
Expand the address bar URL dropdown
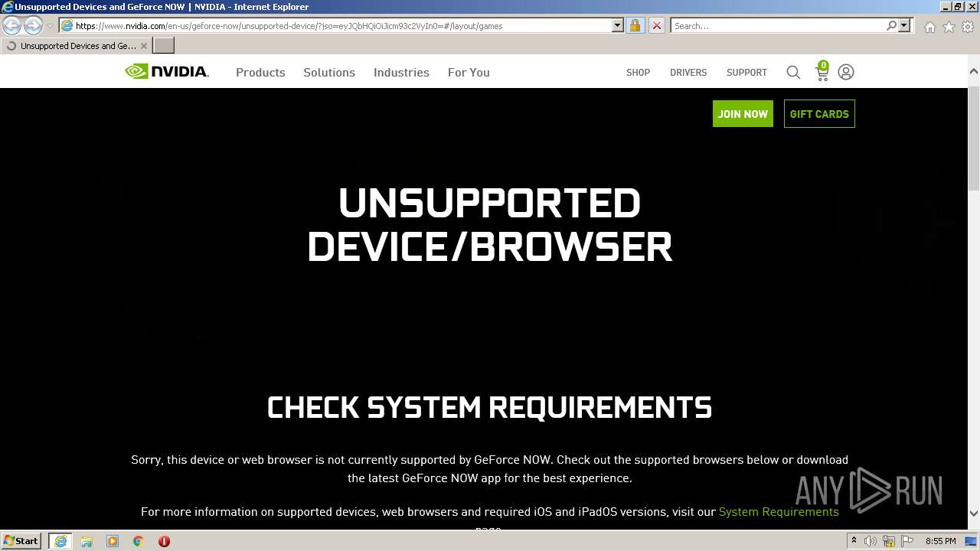618,25
